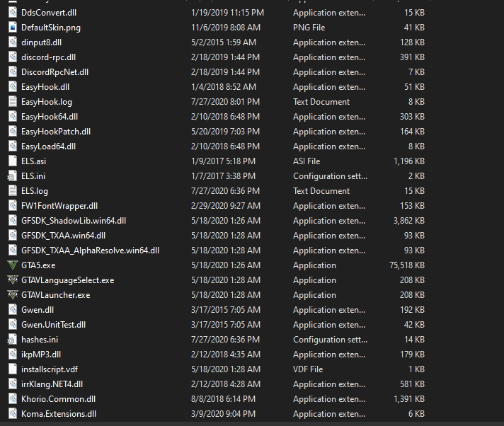Click the 8/8/2018 6:14 PM date
Image resolution: width=504 pixels, height=426 pixels.
(x=223, y=399)
